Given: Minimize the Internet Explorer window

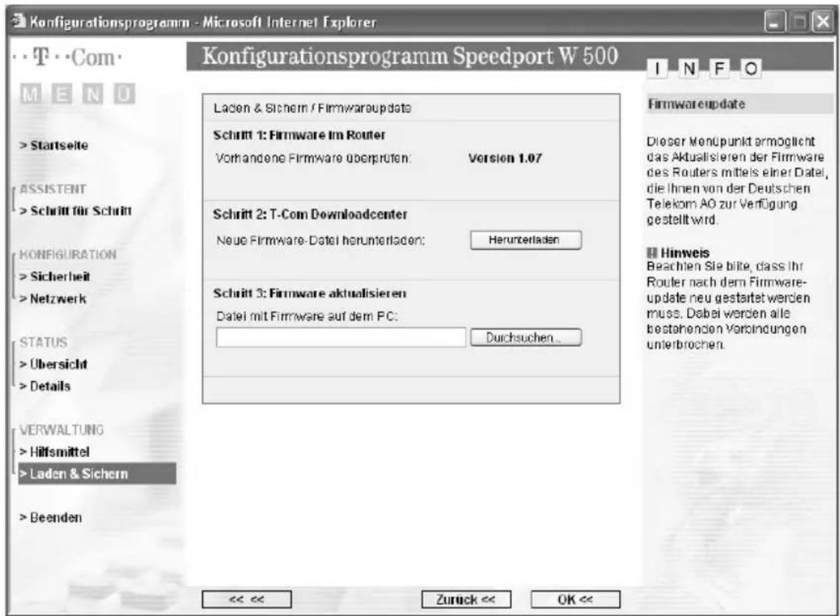Looking at the screenshot, I should pyautogui.click(x=775, y=22).
